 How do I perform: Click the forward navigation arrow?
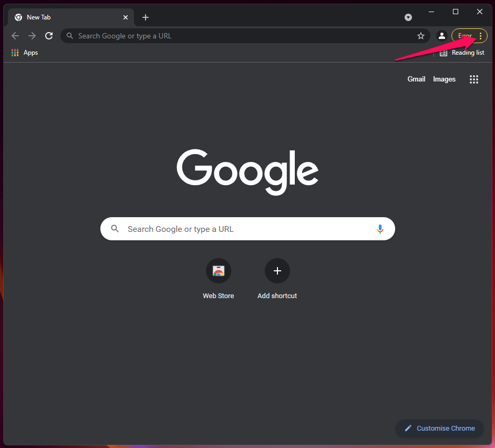pos(32,36)
